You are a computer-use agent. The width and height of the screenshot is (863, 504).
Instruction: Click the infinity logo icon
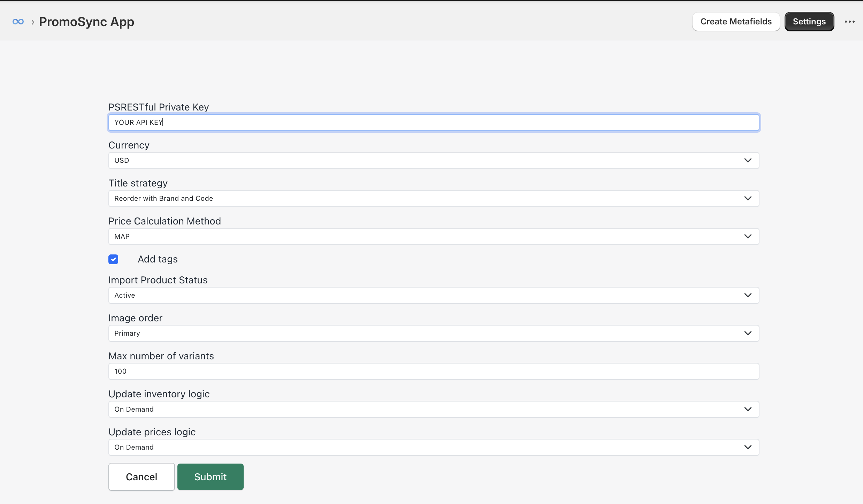[x=18, y=22]
